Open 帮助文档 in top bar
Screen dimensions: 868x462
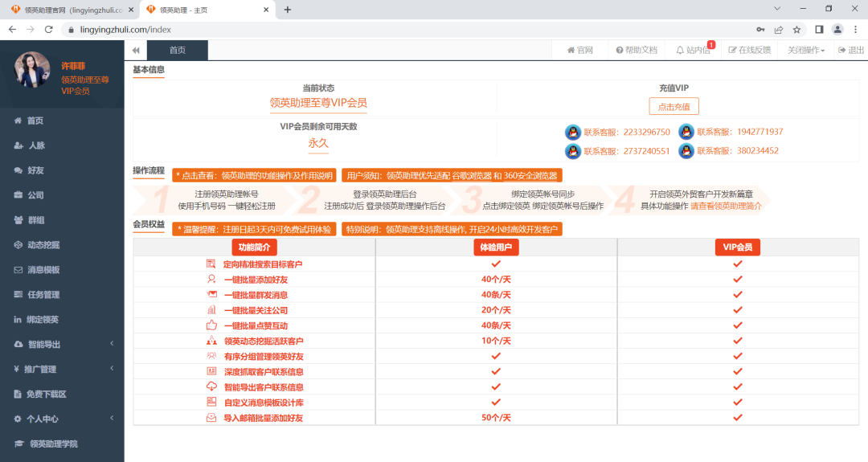click(637, 51)
